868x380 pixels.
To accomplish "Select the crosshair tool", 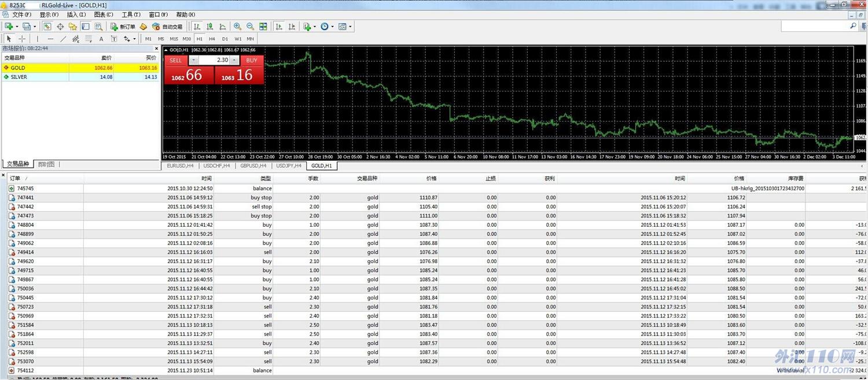I will click(x=22, y=39).
